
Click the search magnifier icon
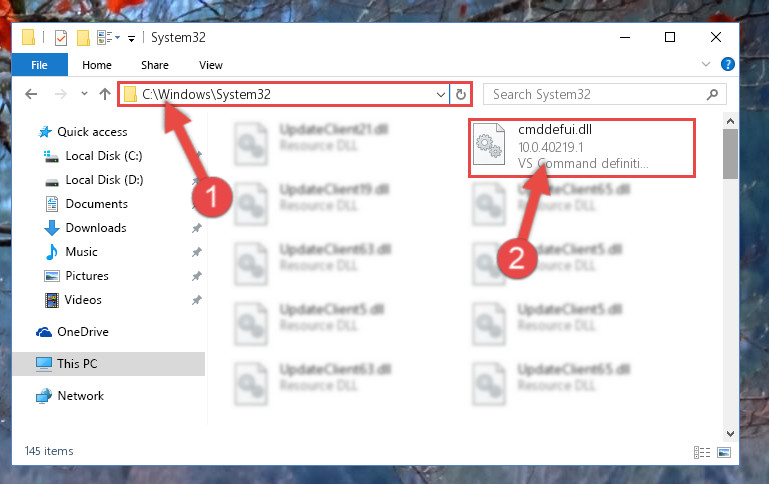click(712, 94)
